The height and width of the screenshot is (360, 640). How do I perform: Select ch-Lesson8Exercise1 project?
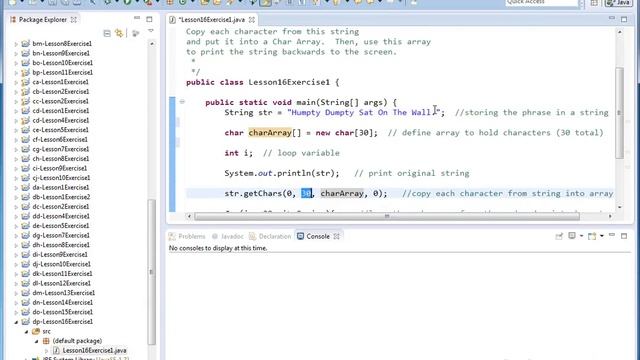pyautogui.click(x=60, y=159)
